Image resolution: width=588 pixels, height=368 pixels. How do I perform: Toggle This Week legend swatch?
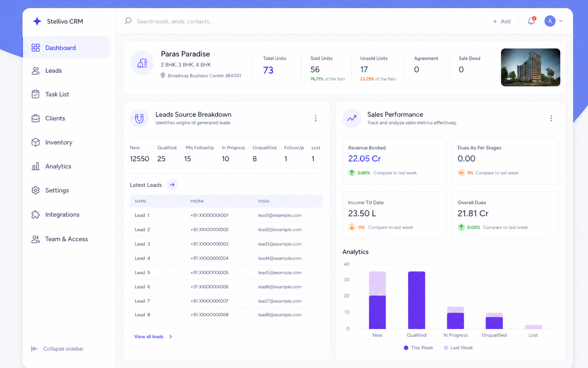406,348
